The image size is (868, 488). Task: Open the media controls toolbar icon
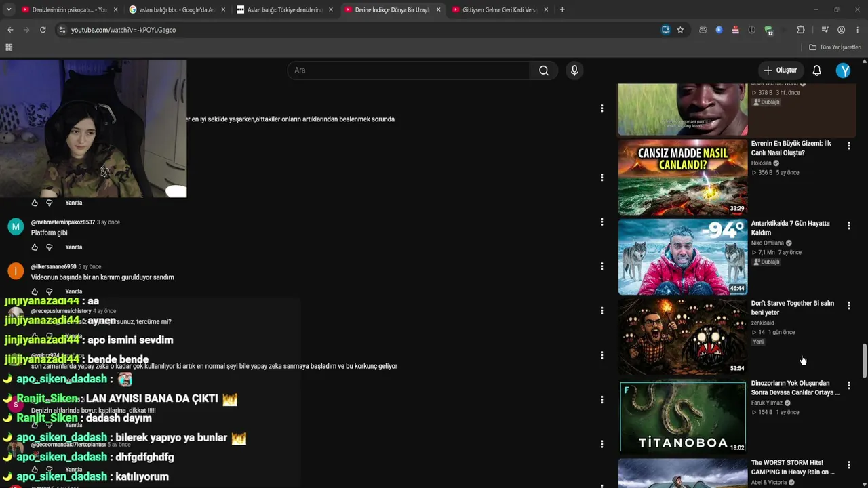click(825, 30)
